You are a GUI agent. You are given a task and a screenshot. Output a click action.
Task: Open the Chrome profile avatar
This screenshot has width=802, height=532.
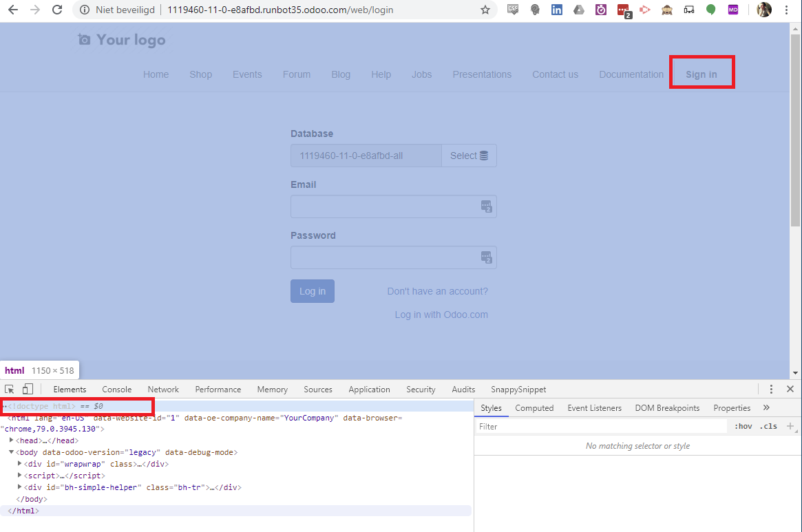[x=764, y=9]
